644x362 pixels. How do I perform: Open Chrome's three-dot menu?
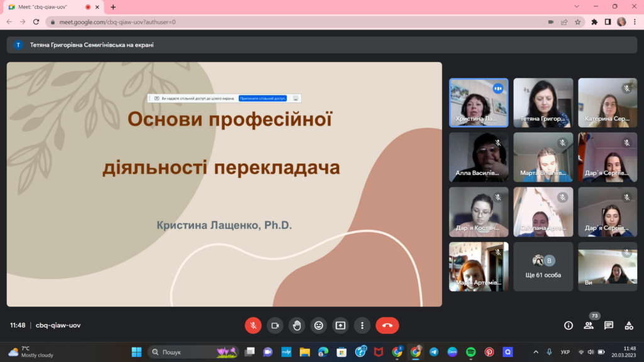click(635, 21)
